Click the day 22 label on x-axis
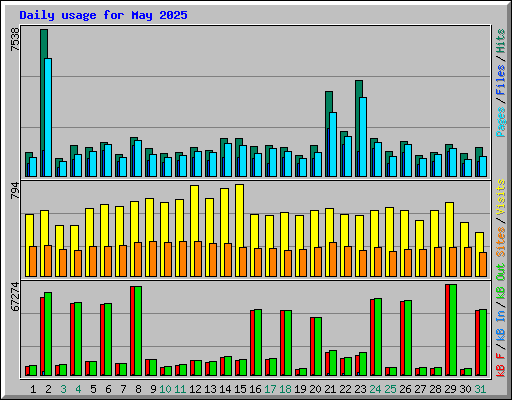 click(345, 389)
